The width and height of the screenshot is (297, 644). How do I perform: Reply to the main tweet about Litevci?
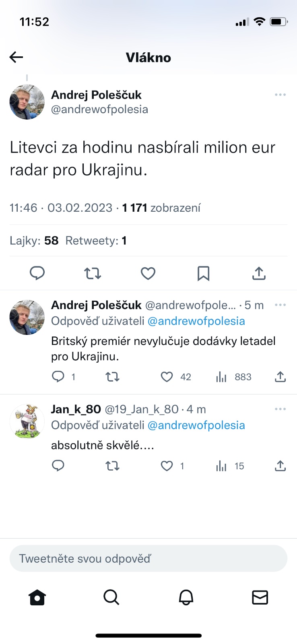click(37, 273)
